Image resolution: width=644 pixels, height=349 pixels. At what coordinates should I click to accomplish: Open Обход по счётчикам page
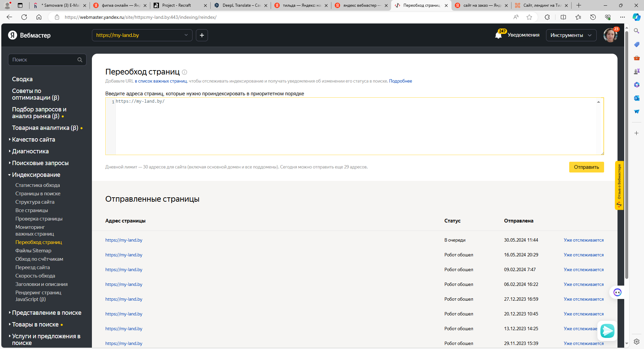pos(39,259)
